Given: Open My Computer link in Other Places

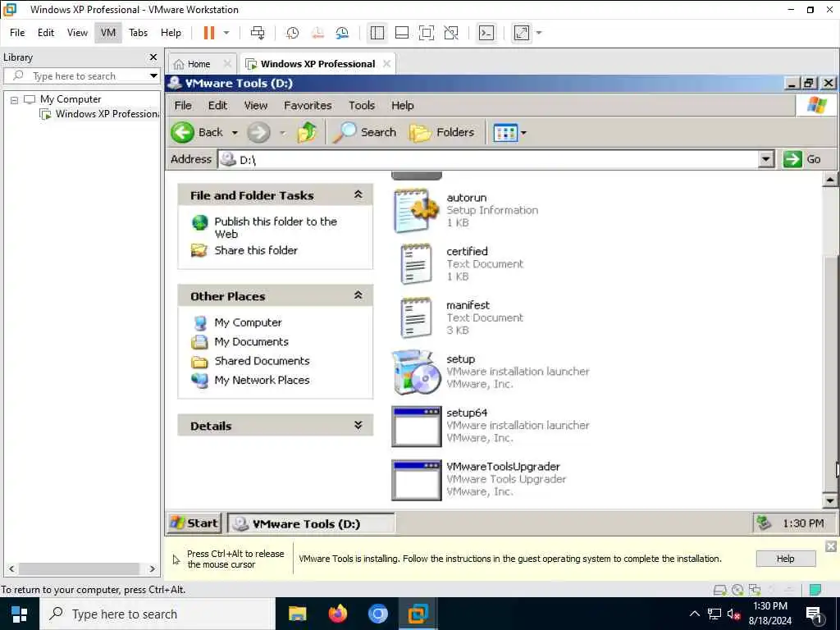Looking at the screenshot, I should click(248, 322).
